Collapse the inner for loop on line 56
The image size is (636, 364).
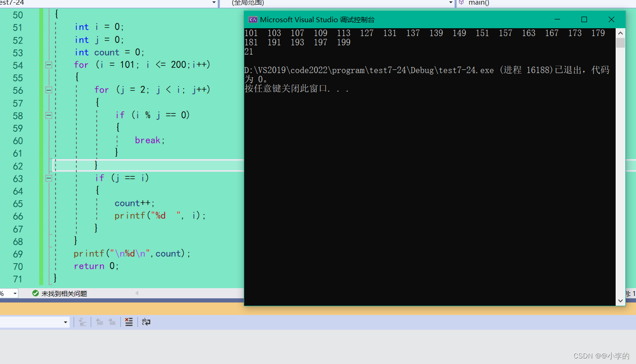pyautogui.click(x=49, y=90)
